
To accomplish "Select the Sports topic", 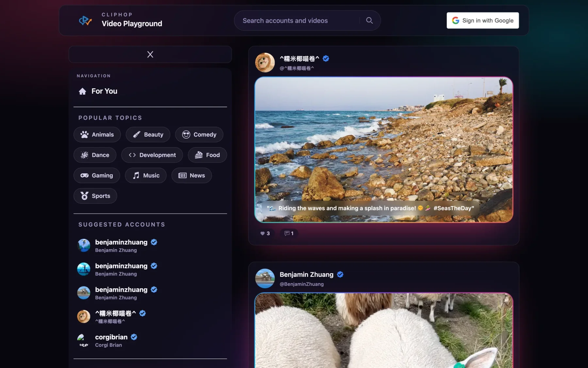I will pyautogui.click(x=95, y=196).
